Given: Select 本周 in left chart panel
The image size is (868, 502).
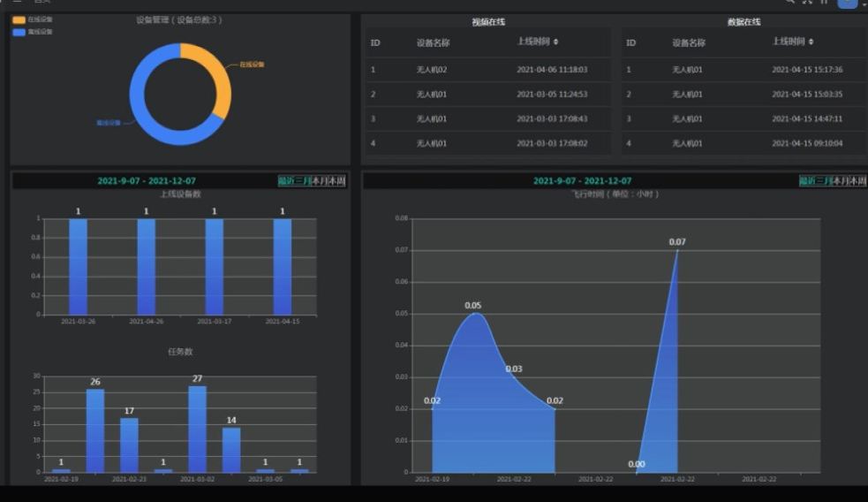Looking at the screenshot, I should point(337,181).
